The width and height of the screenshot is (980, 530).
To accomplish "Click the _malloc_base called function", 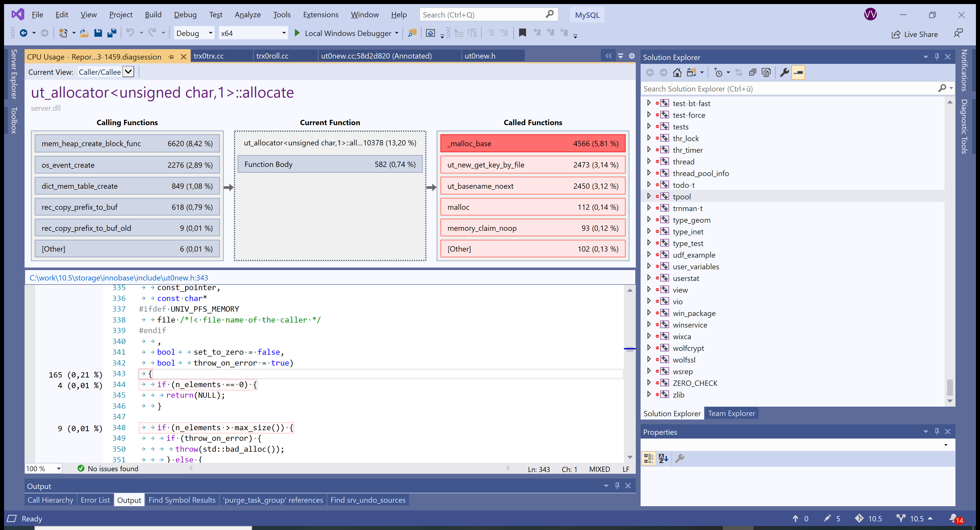I will tap(532, 144).
